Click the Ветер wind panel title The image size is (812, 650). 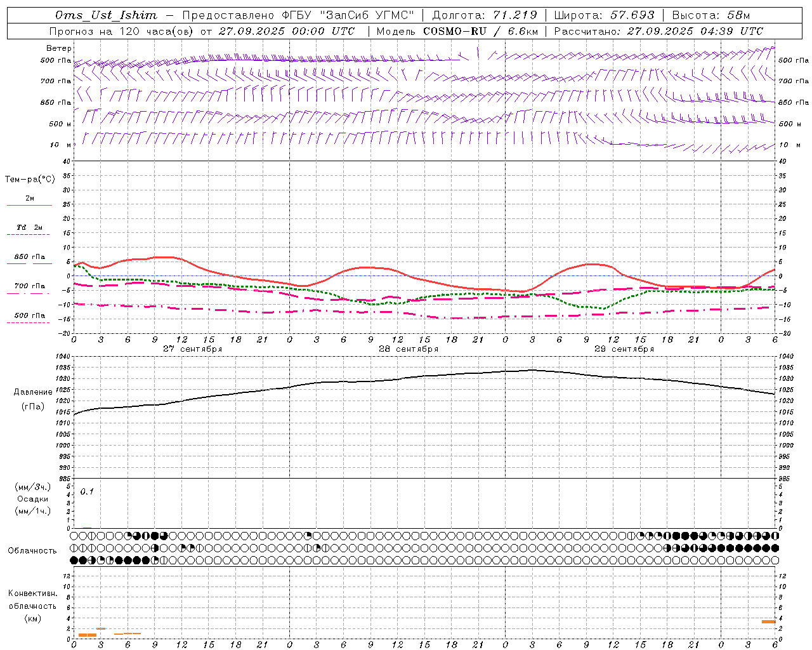pos(59,48)
